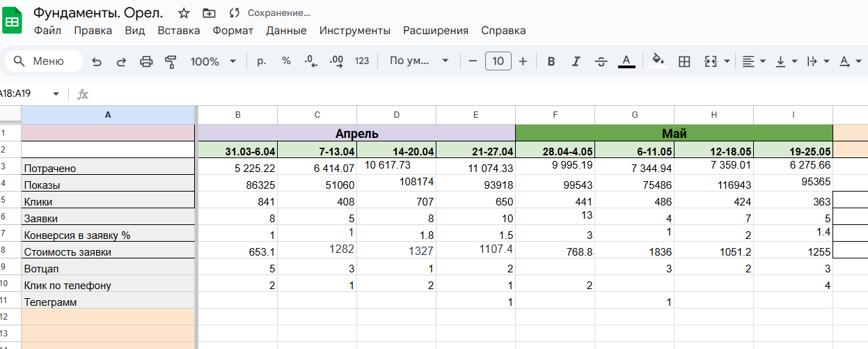
Task: Click the font size input field
Action: click(498, 61)
